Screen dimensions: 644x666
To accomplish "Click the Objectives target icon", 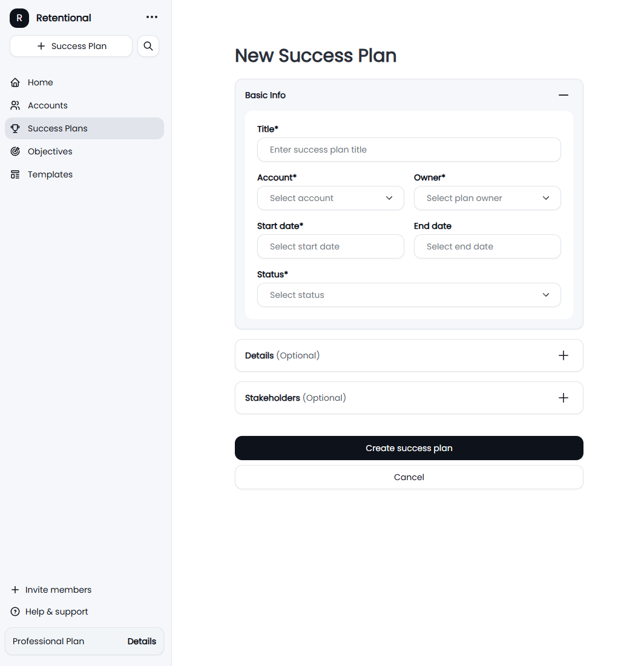I will 15,151.
